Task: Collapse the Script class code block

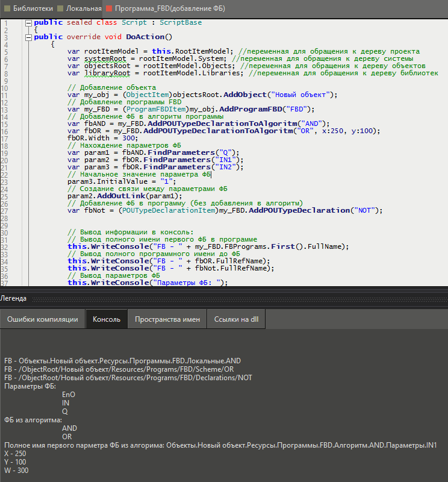Action: (28, 23)
